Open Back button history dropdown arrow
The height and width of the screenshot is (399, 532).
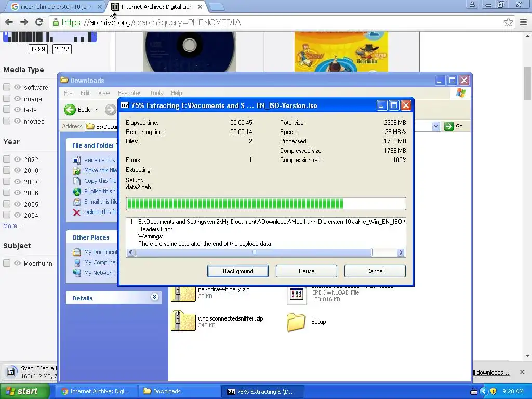[96, 110]
